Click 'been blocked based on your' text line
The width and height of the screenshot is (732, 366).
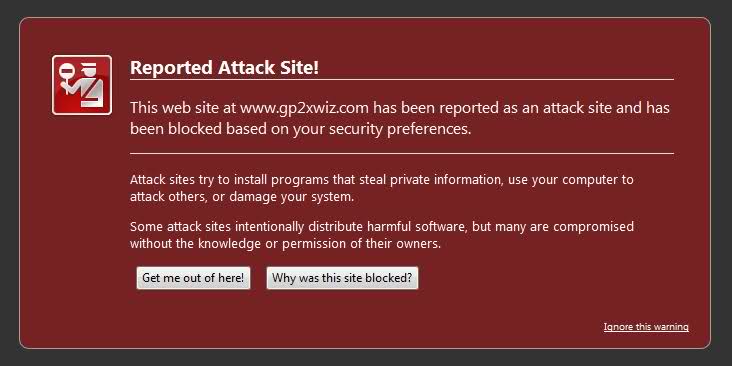click(228, 129)
